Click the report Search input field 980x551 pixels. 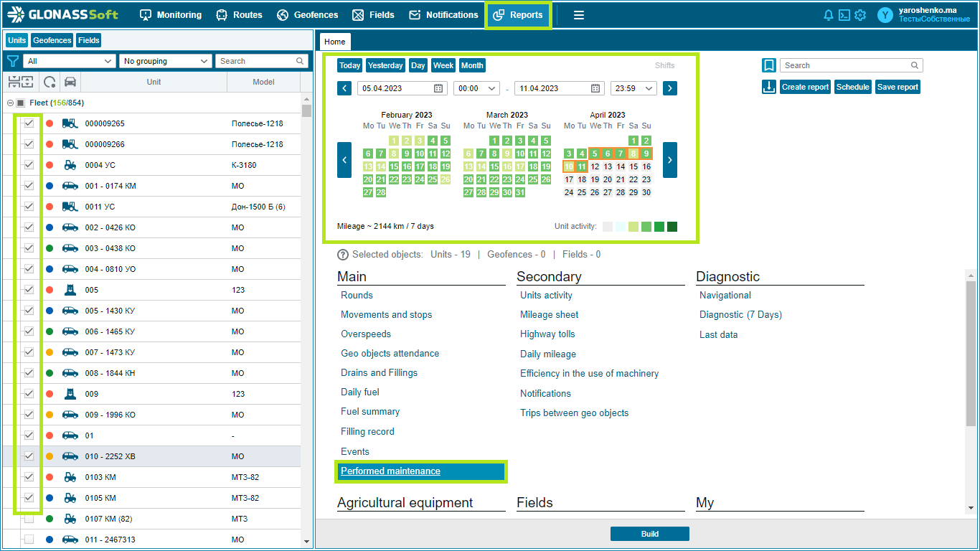852,65
